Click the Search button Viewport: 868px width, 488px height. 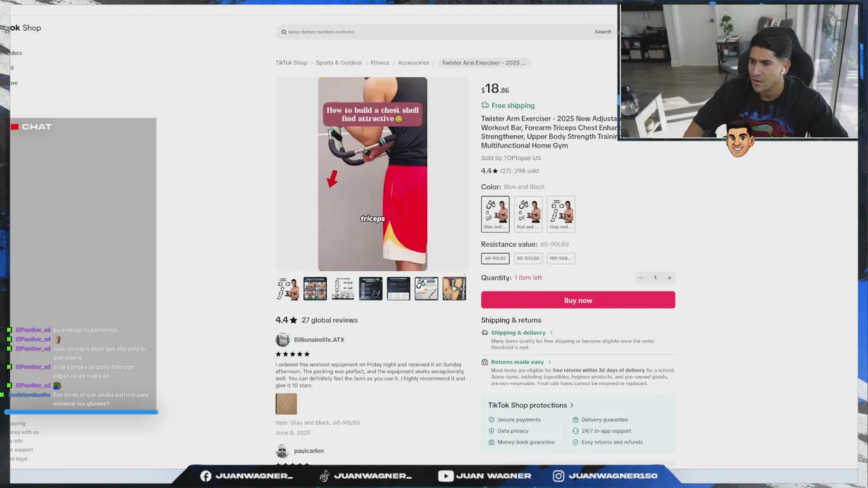pos(603,32)
